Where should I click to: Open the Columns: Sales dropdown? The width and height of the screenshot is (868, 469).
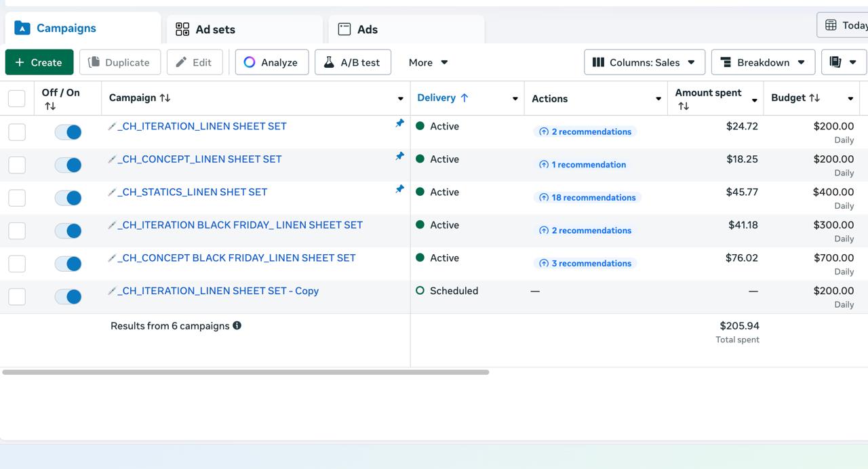coord(644,62)
